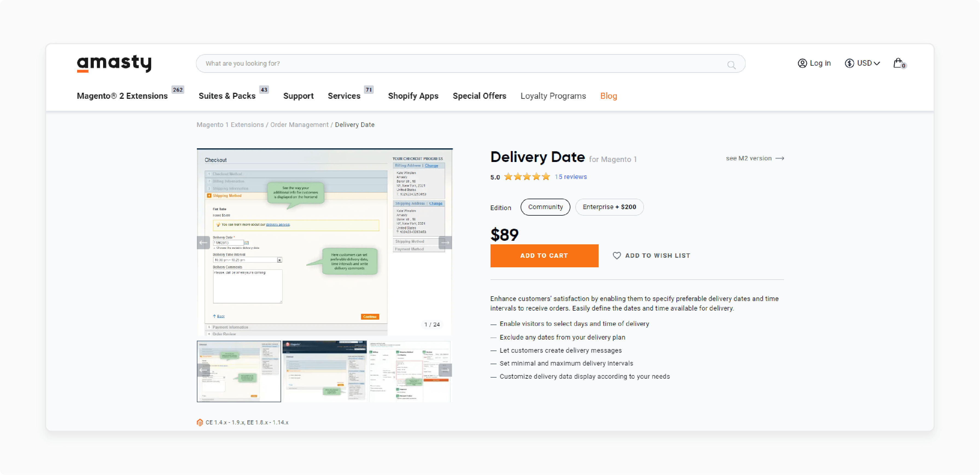The width and height of the screenshot is (980, 475).
Task: Open Magento 1 Extensions breadcrumb
Action: click(x=230, y=125)
